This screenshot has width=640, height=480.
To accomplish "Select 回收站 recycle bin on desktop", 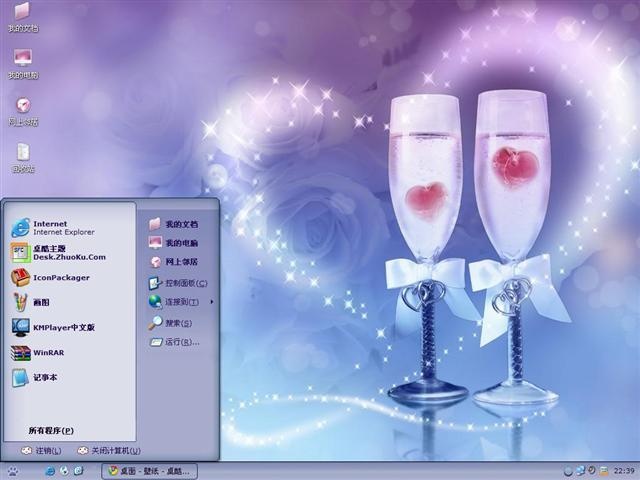I will tap(23, 158).
